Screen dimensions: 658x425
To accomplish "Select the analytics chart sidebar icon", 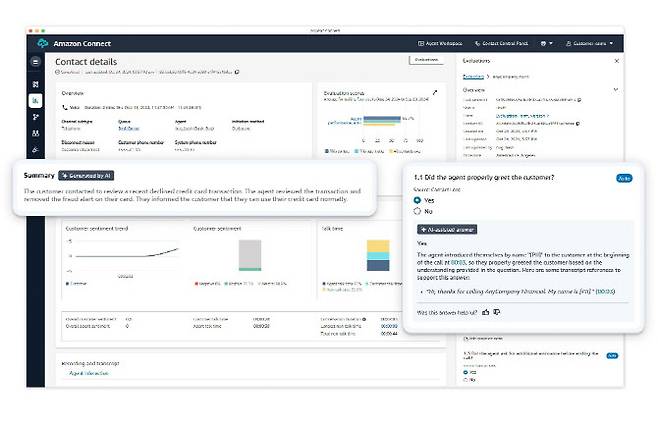I will tap(36, 100).
